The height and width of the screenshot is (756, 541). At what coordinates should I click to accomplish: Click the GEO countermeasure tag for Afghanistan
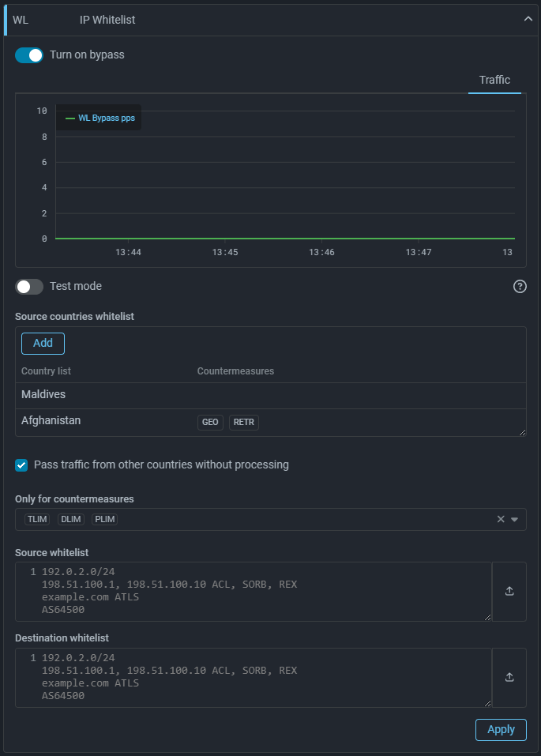(x=210, y=423)
